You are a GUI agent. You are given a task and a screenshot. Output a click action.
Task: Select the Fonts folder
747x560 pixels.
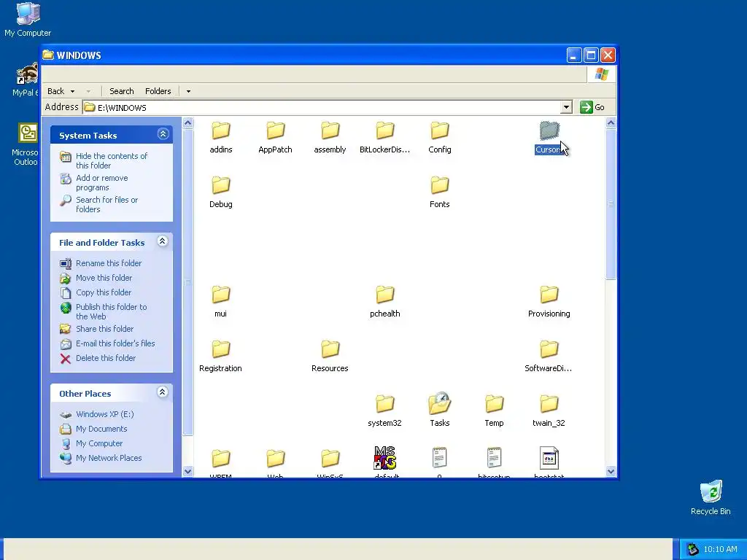pos(439,192)
